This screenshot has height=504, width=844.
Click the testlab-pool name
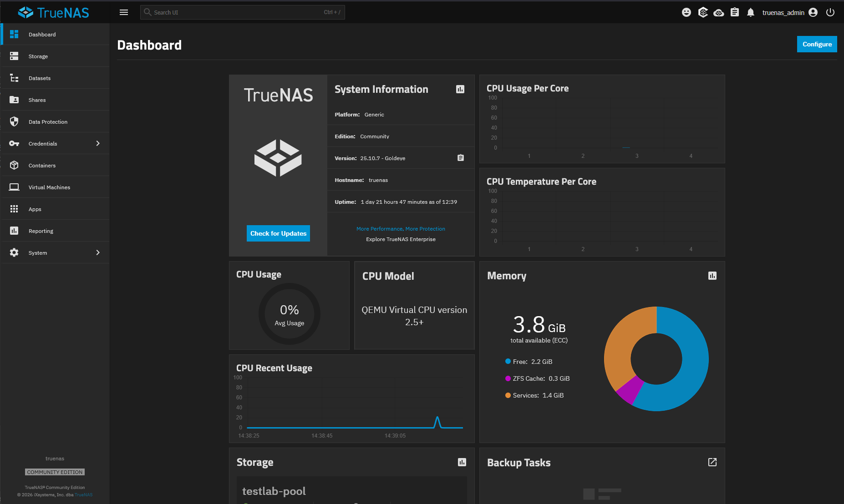[x=274, y=491]
